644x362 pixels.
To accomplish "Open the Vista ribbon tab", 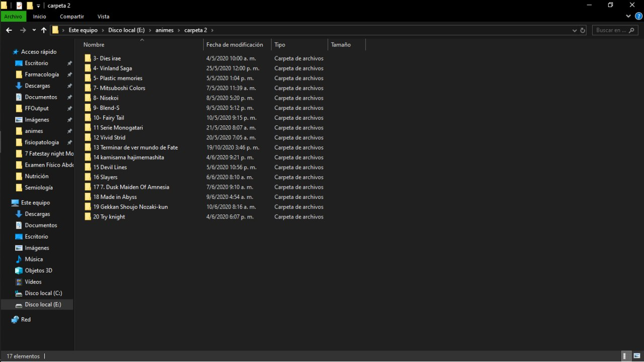I will 103,17.
